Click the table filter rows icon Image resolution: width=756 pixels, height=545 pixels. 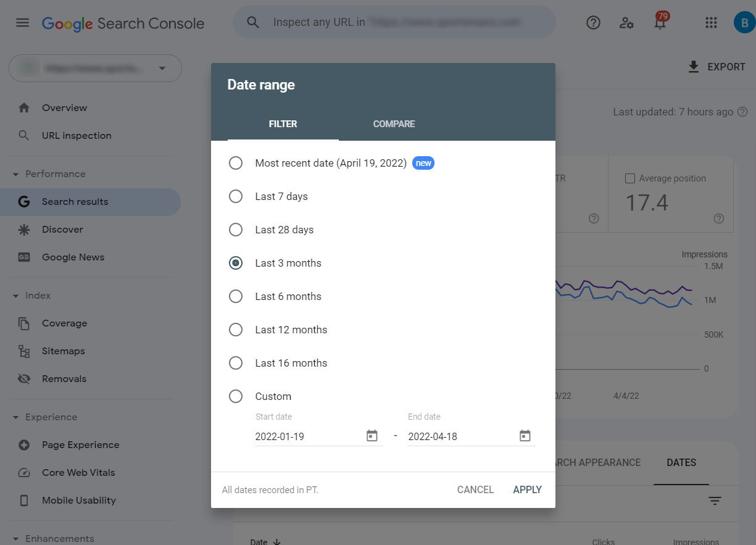click(x=715, y=501)
